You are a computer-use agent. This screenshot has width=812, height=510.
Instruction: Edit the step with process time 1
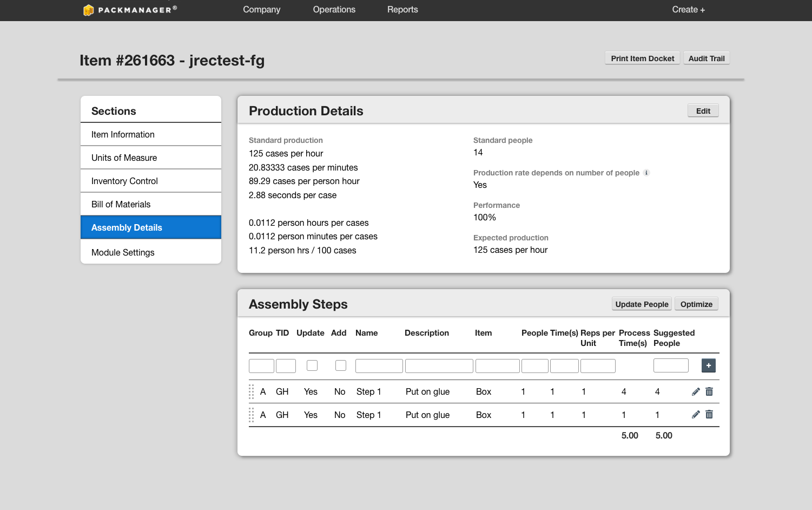(696, 415)
